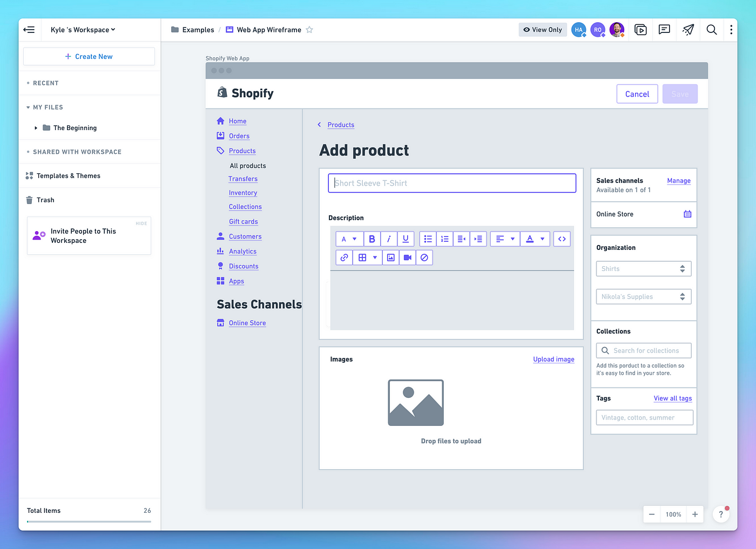Screen dimensions: 756x549
Task: Open the Examples folder breadcrumb
Action: tap(193, 30)
